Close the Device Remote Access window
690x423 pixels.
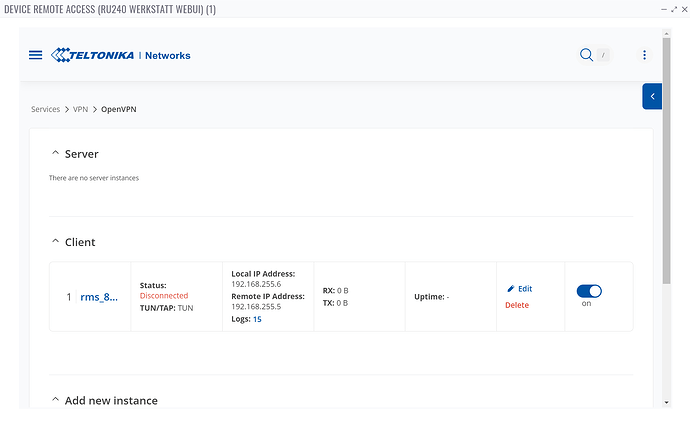pos(684,9)
